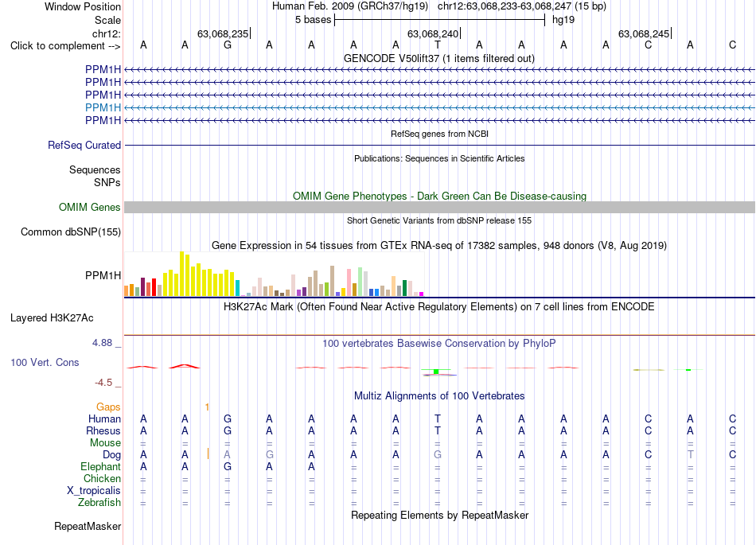Click the chr12: base position label
Image resolution: width=756 pixels, height=545 pixels.
[107, 33]
